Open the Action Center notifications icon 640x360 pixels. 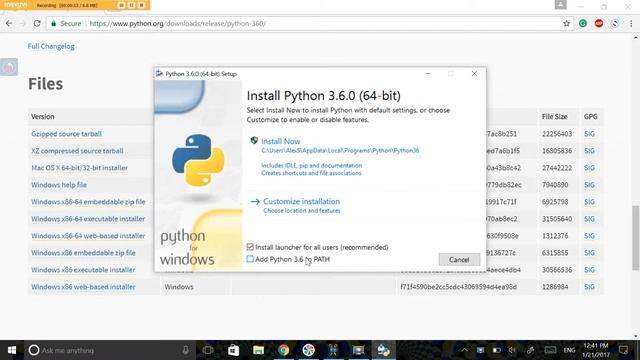[x=623, y=350]
